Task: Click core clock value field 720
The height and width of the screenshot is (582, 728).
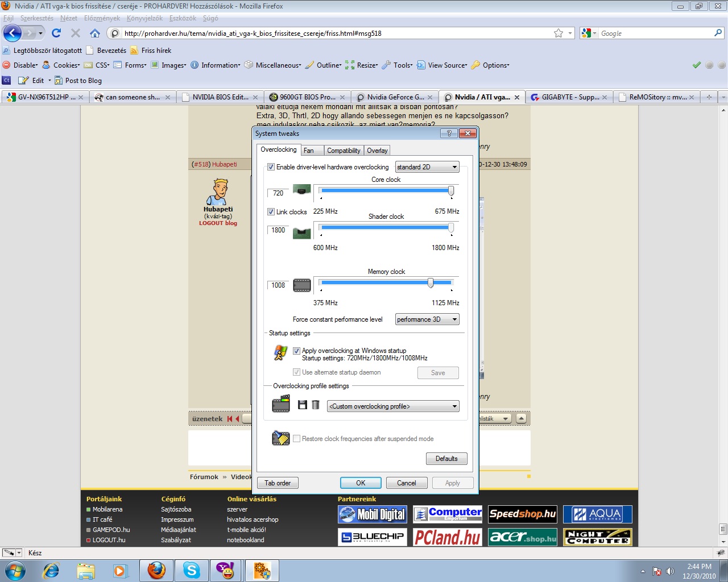Action: (x=278, y=193)
